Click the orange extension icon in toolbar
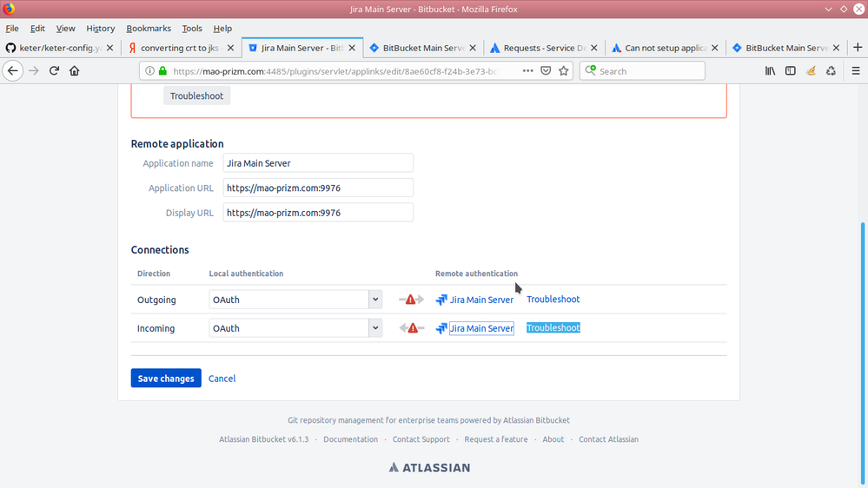This screenshot has height=488, width=868. (x=811, y=71)
